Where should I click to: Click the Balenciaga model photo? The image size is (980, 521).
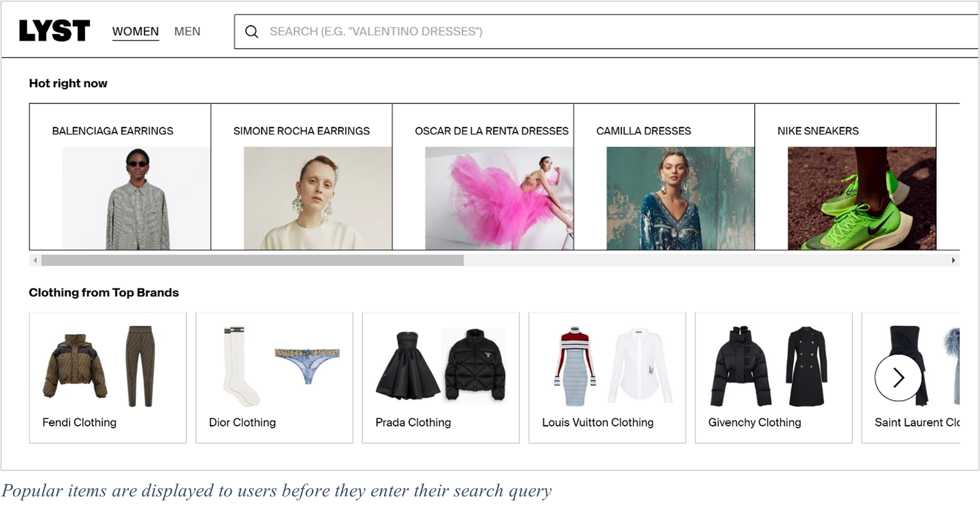click(136, 198)
